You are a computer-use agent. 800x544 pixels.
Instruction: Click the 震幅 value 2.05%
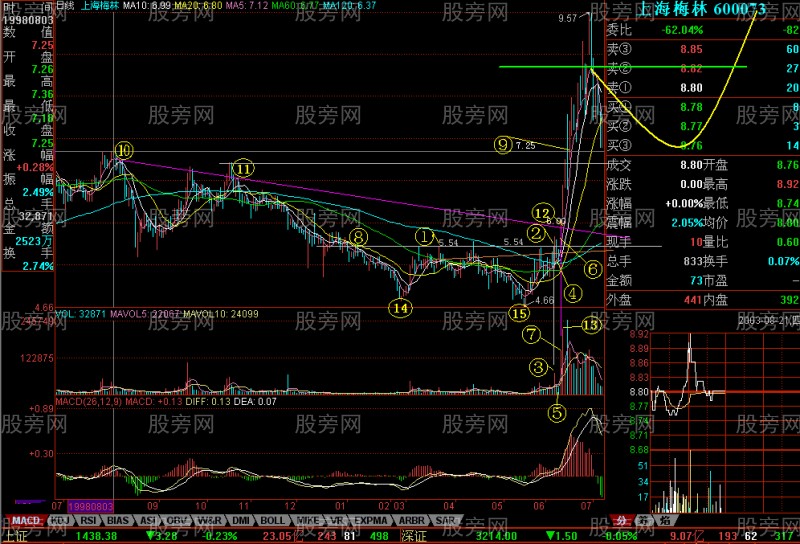tap(687, 222)
